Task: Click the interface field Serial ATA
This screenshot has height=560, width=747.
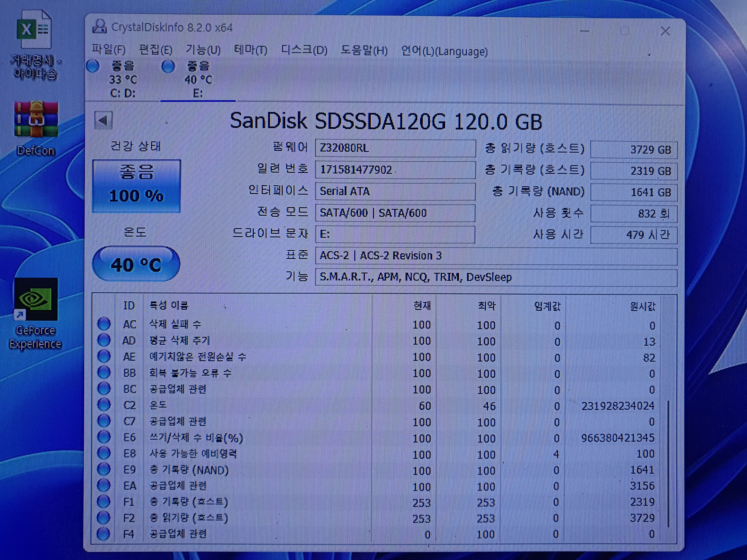Action: coord(395,191)
